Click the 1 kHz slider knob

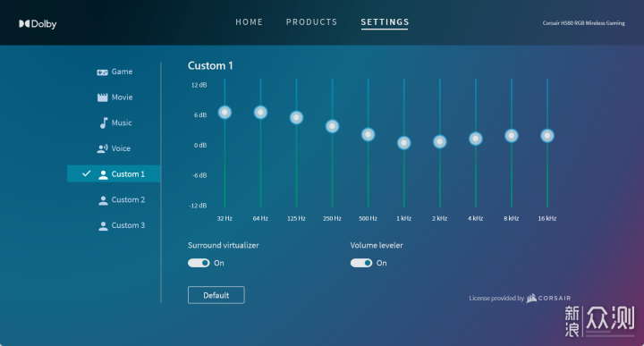(403, 143)
